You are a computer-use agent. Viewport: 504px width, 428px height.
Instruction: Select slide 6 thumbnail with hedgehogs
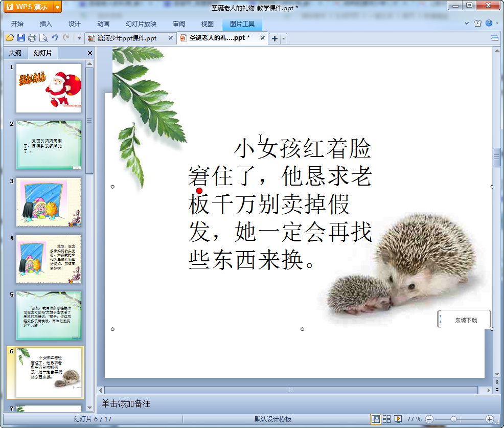tap(49, 372)
